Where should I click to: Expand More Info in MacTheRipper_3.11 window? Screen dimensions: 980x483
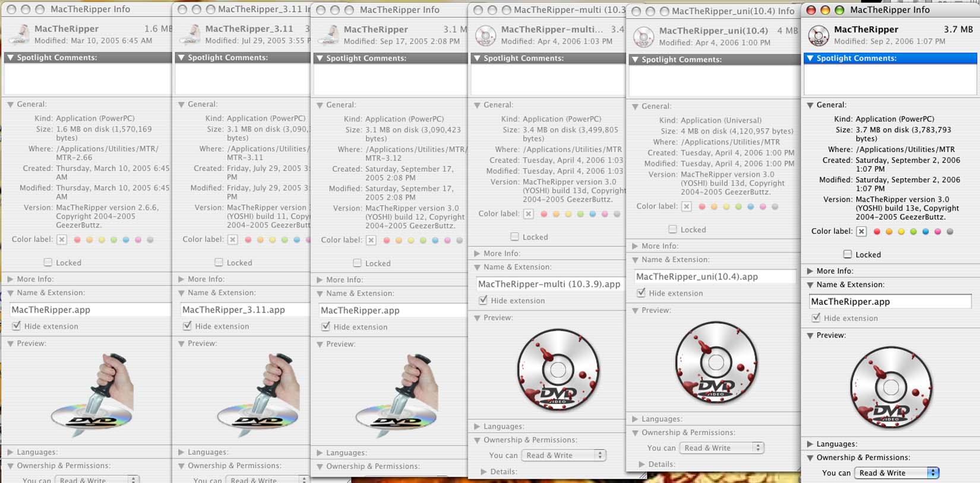[181, 279]
